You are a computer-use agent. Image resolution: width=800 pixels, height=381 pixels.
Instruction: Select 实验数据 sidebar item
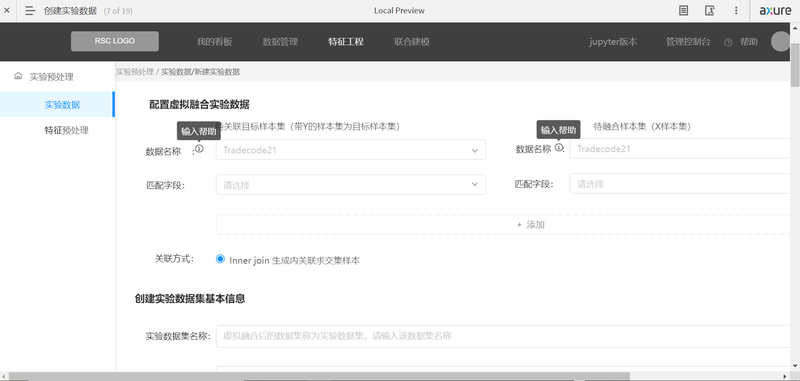(57, 105)
